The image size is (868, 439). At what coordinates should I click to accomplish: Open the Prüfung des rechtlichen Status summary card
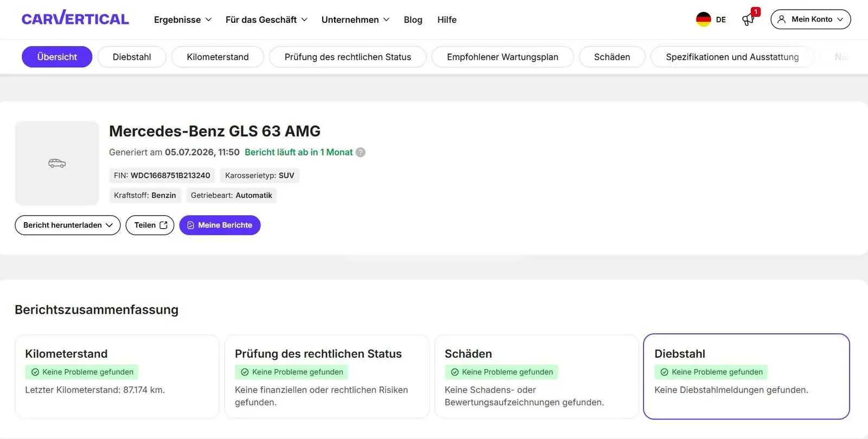click(327, 377)
